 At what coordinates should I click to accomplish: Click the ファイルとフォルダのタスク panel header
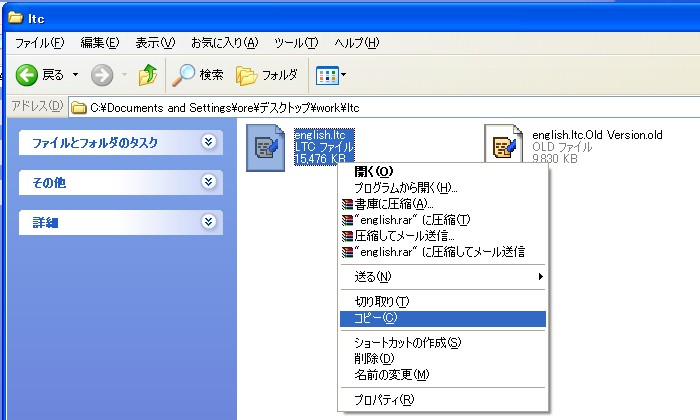point(121,142)
